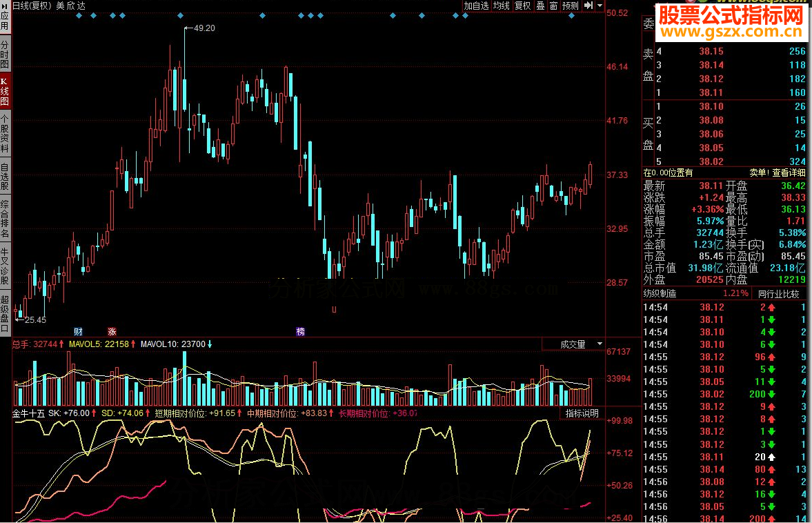The image size is (812, 523).
Task: Click the 总手: 32744 volume label
Action: point(34,344)
